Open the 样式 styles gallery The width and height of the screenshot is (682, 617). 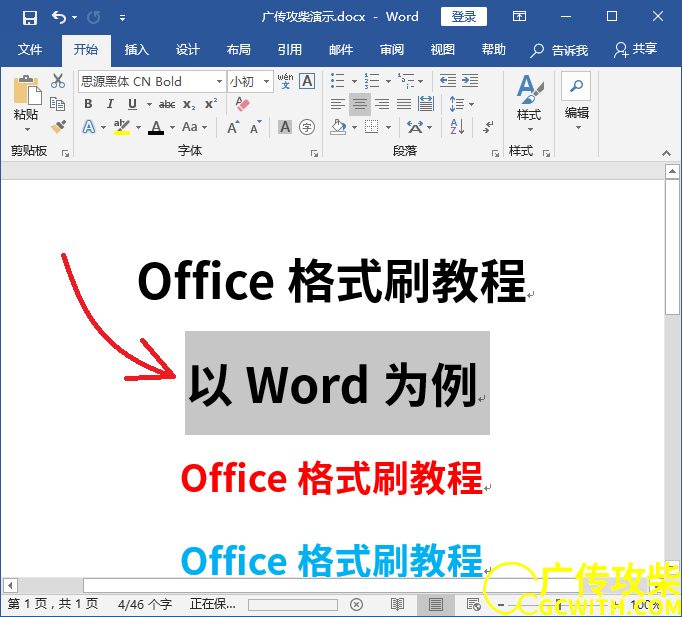[529, 103]
